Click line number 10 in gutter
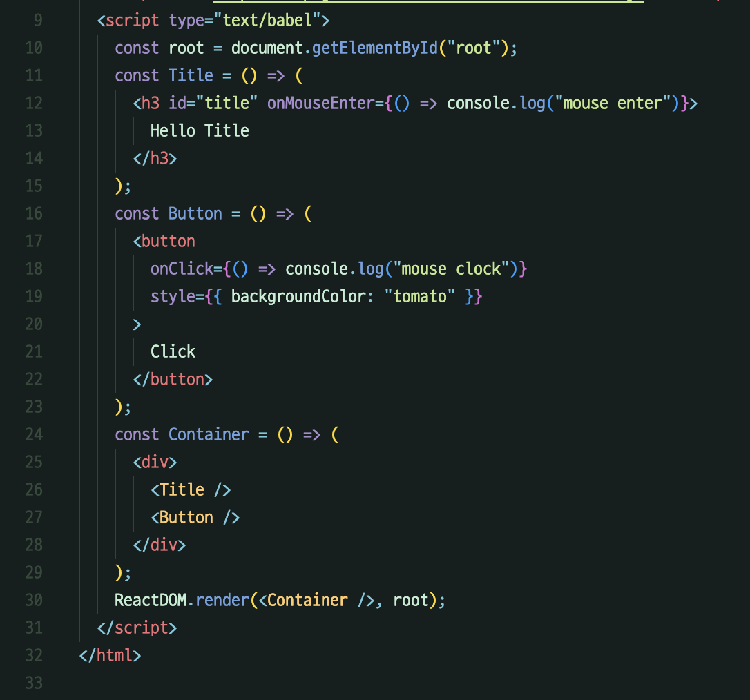 click(33, 48)
